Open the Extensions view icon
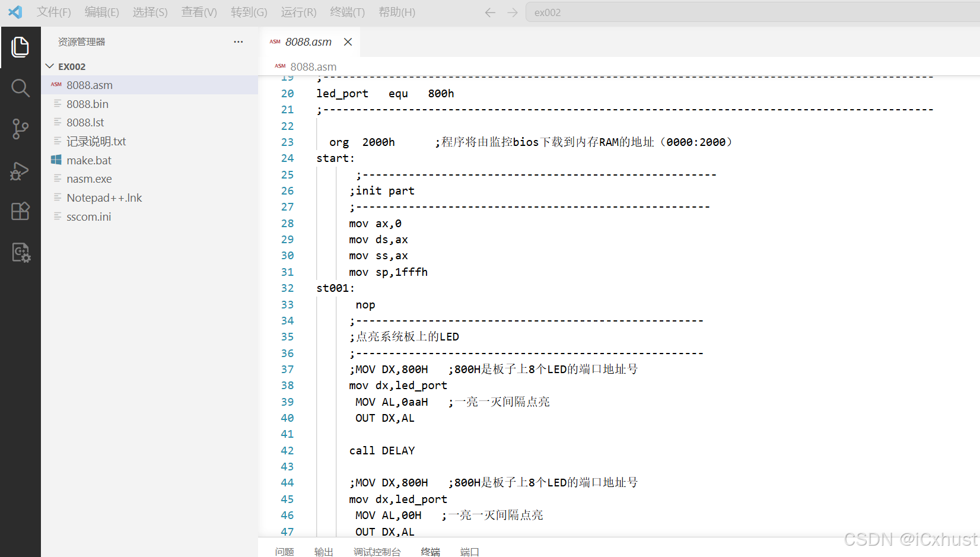The image size is (980, 557). point(20,211)
